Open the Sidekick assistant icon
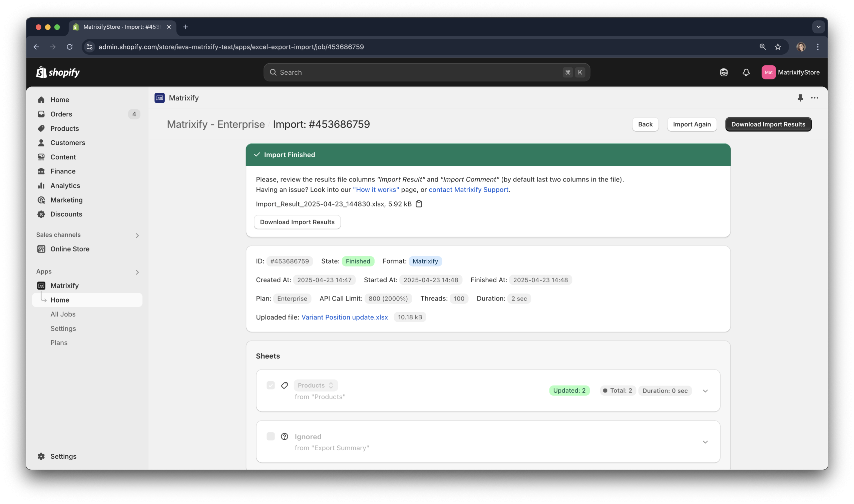The height and width of the screenshot is (504, 854). [x=724, y=72]
